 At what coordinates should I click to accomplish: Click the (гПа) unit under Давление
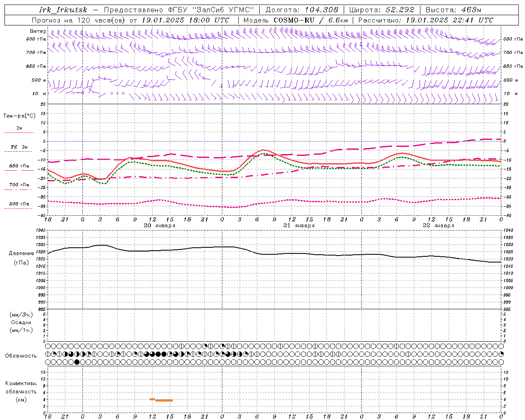pos(21,262)
